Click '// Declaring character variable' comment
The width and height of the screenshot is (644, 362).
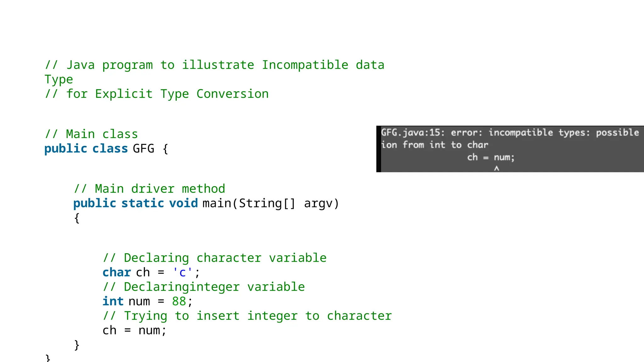coord(214,258)
